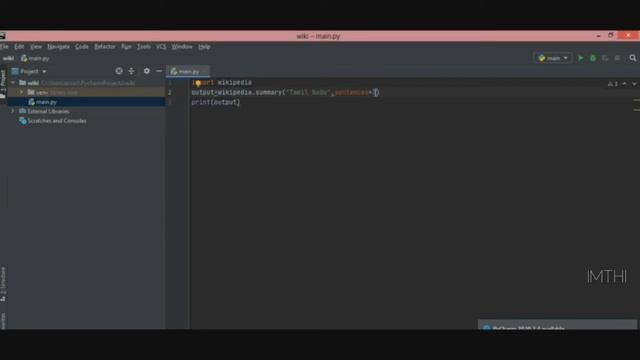
Task: Toggle the Structure tool window side tab
Action: [3, 284]
